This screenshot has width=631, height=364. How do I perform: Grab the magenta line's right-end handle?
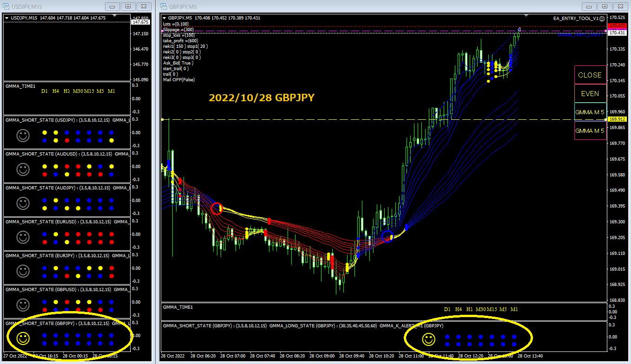point(606,30)
